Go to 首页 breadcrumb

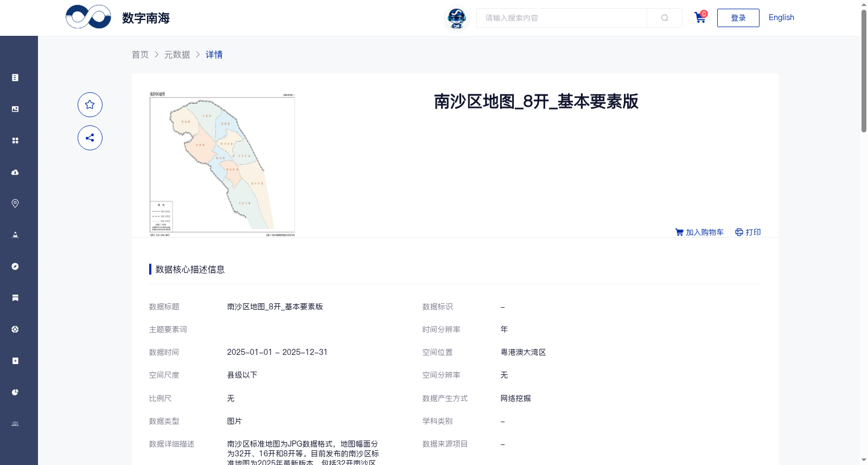pyautogui.click(x=140, y=55)
